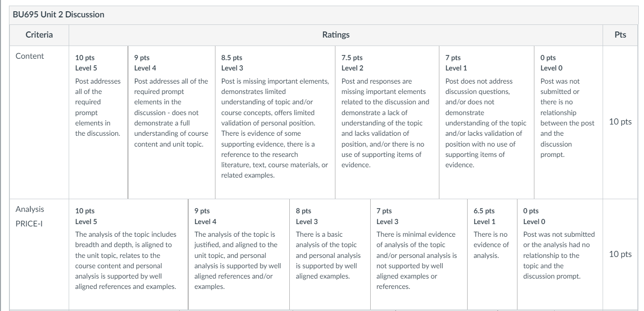The width and height of the screenshot is (644, 311).
Task: Select the Analysis 6.5 pts Level 1 rating
Action: (492, 254)
